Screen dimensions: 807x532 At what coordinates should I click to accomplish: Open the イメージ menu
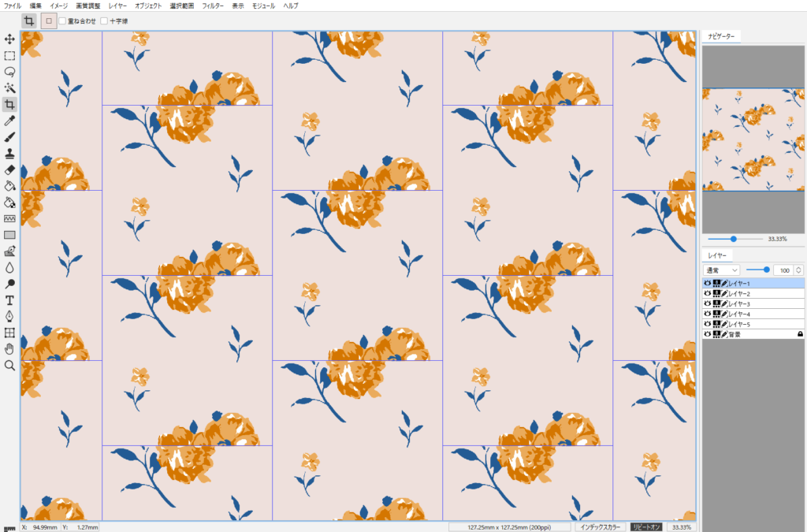[x=58, y=6]
